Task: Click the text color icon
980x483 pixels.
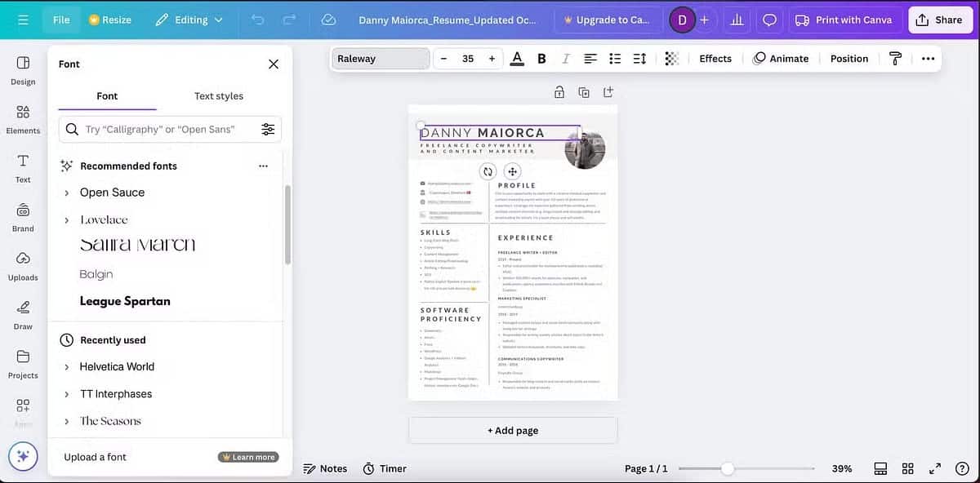Action: coord(516,59)
